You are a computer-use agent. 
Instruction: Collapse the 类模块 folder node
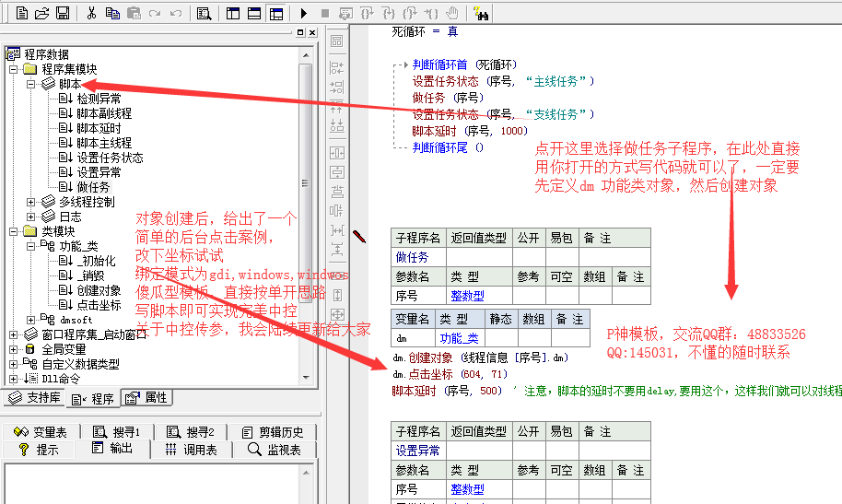[14, 231]
